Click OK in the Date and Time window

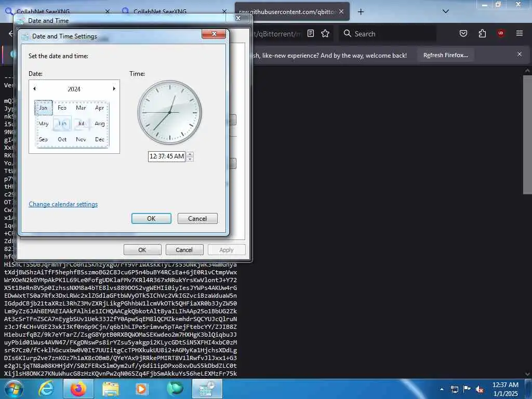tap(142, 250)
